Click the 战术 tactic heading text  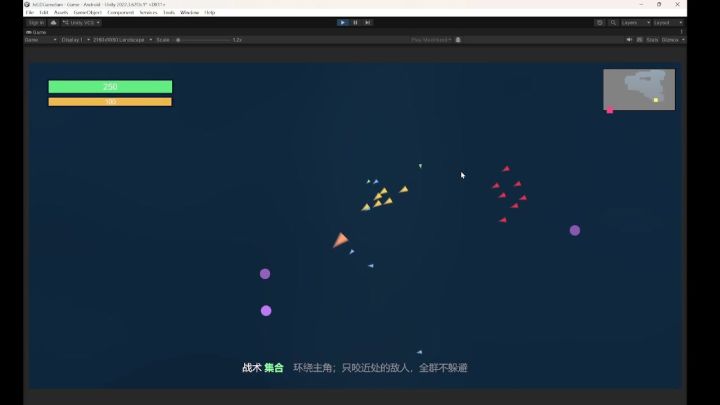click(x=252, y=368)
